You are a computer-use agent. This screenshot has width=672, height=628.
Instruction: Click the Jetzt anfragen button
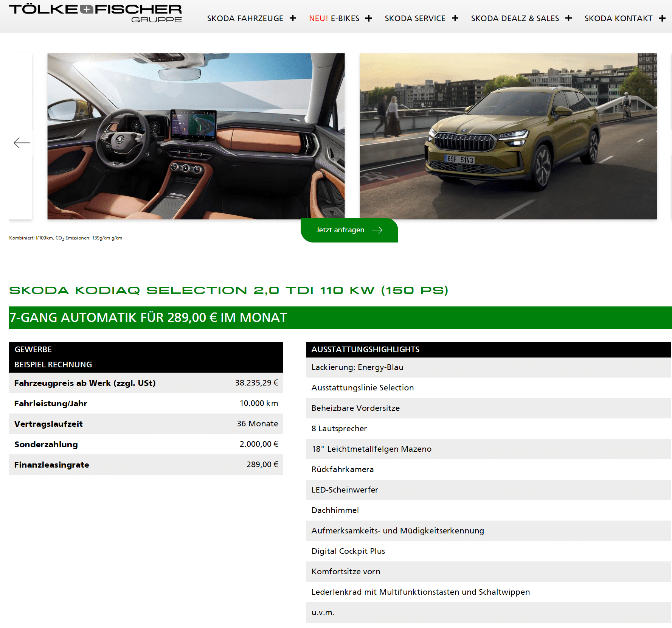[349, 230]
